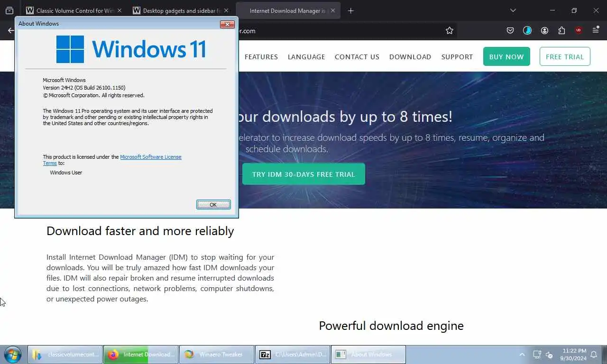Screen dimensions: 607x364
Task: Open the uBlock Origin extension icon
Action: [579, 30]
